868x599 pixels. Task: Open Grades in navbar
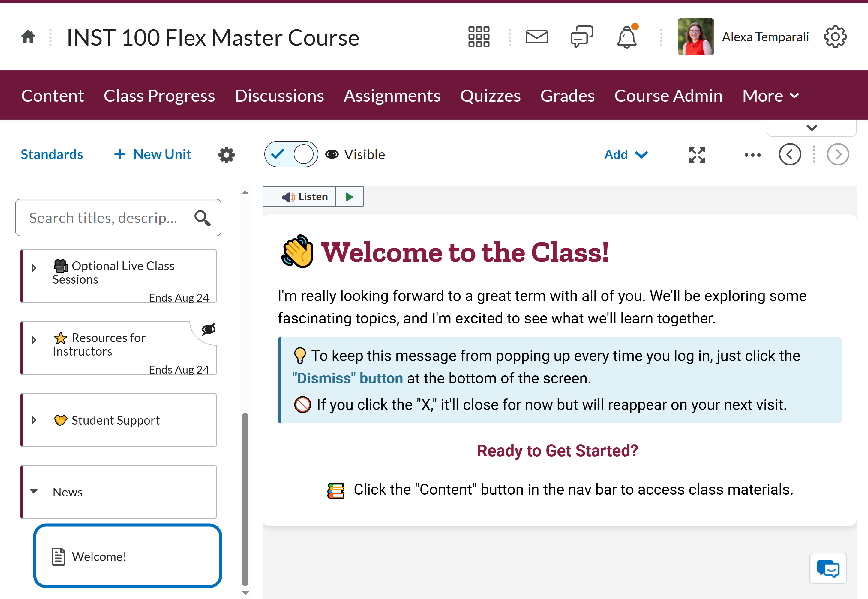coord(567,96)
